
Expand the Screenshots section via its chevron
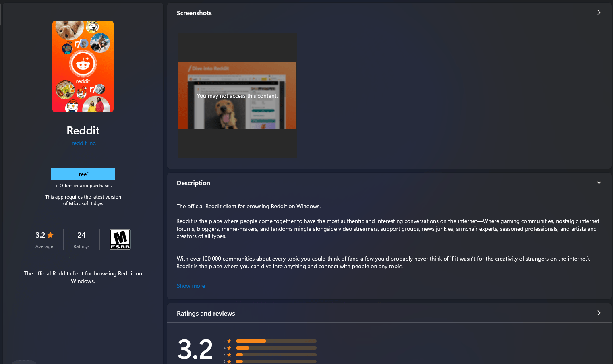tap(599, 12)
